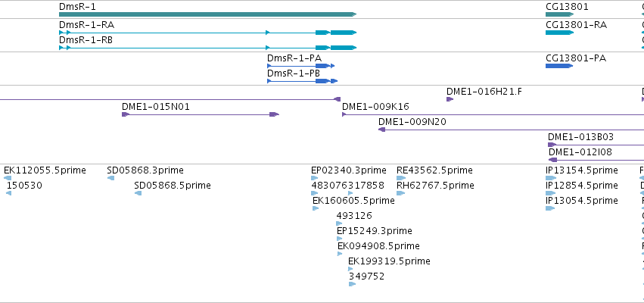Click the DmsR-1-PB protein feature glyph
Viewport: 644px width, 303px height.
[302, 81]
